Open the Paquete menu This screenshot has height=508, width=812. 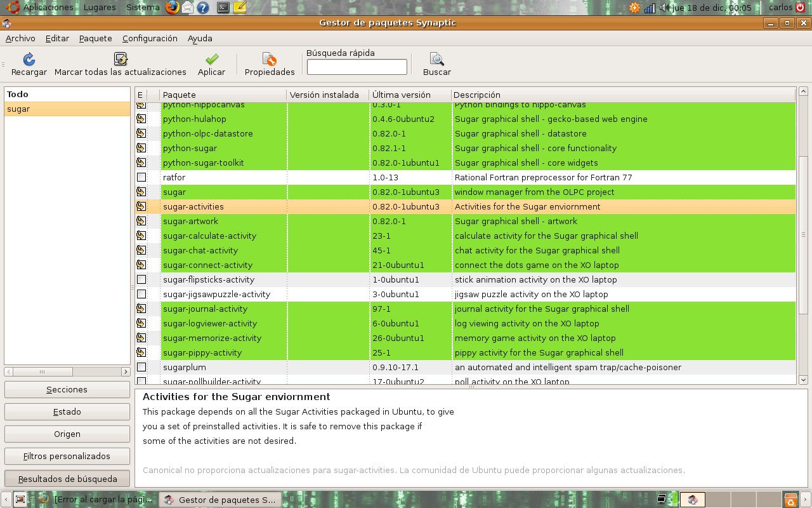tap(96, 38)
